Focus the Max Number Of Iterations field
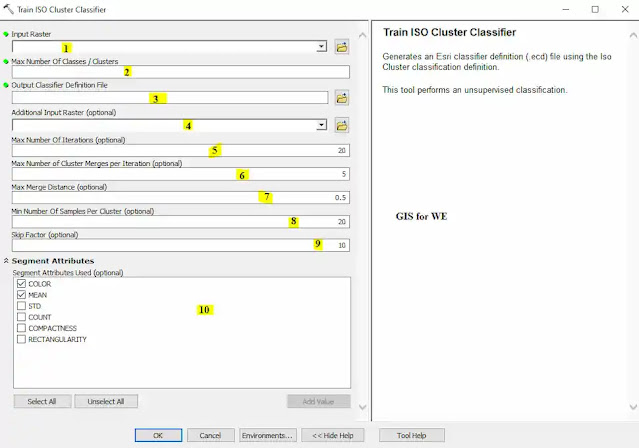This screenshot has height=448, width=639. pyautogui.click(x=181, y=150)
